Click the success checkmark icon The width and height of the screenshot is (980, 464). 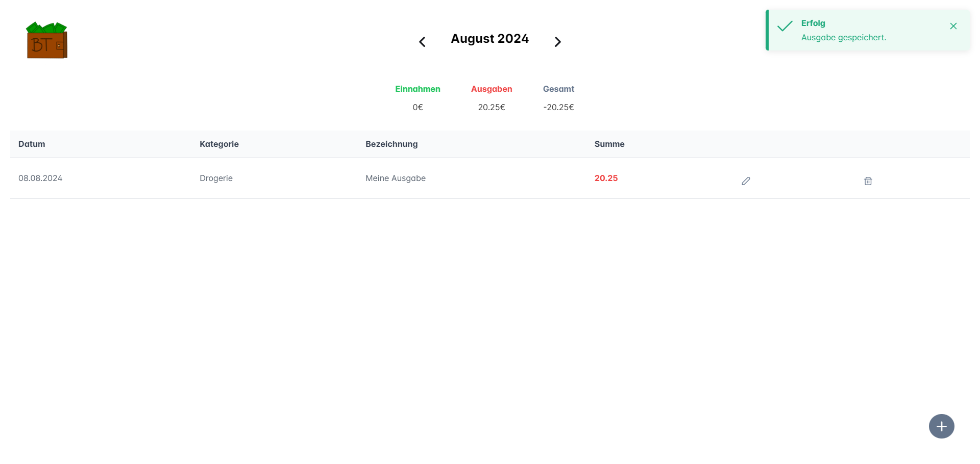[785, 26]
